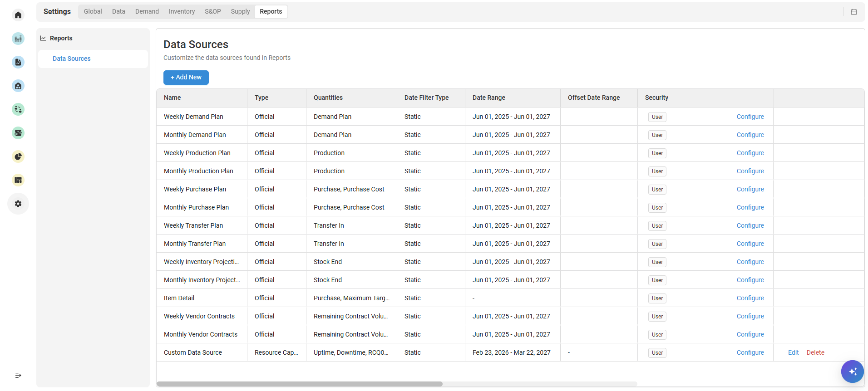Switch to the Inventory settings tab
Screen dimensions: 868x391
click(182, 11)
